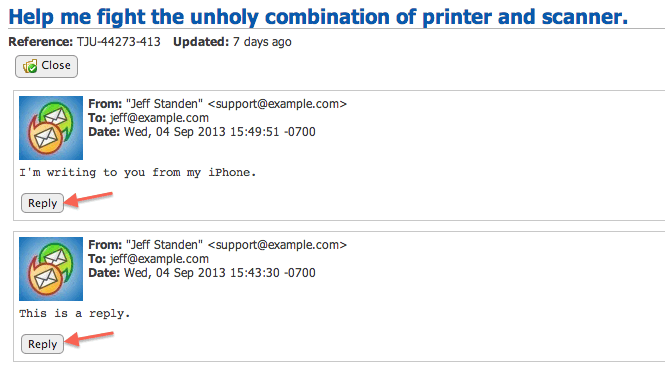Viewport: 665px width, 371px height.
Task: Reply to the iPhone message
Action: (42, 203)
